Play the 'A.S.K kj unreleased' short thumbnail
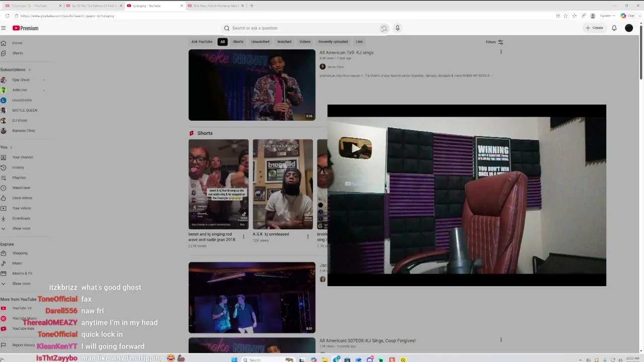644x362 pixels. [x=283, y=184]
